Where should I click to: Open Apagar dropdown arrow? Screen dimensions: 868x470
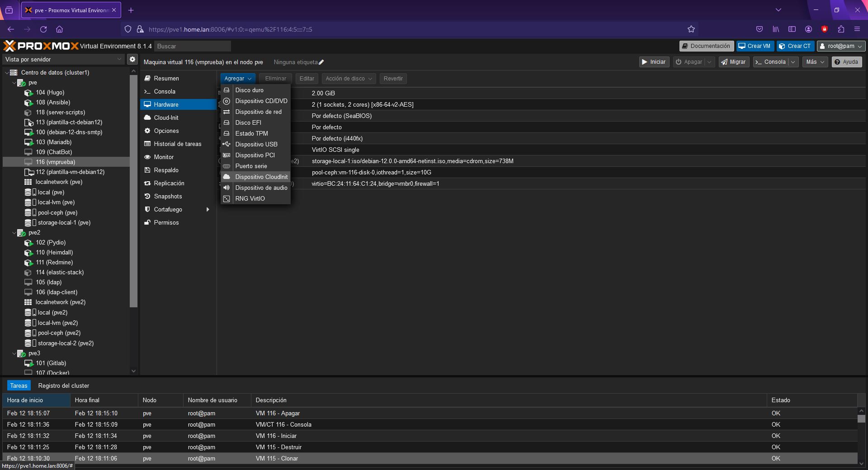click(709, 62)
